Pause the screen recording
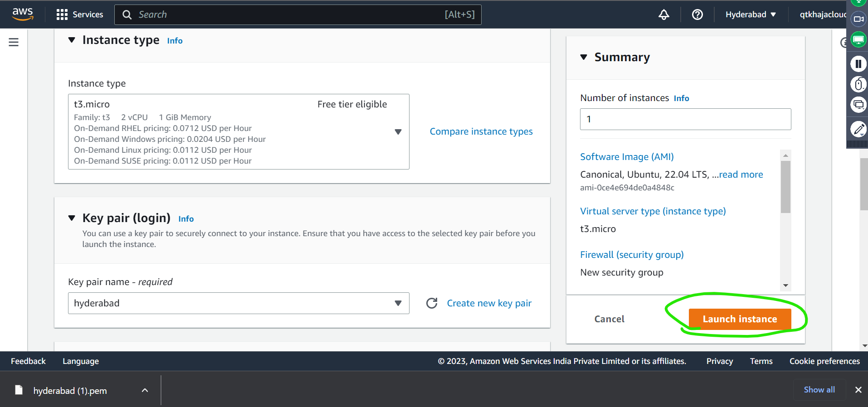The image size is (868, 407). [858, 63]
